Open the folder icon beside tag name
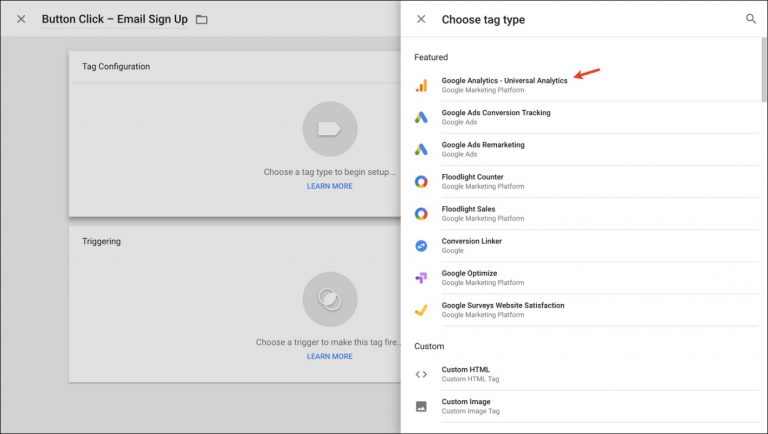The height and width of the screenshot is (434, 768). [202, 19]
